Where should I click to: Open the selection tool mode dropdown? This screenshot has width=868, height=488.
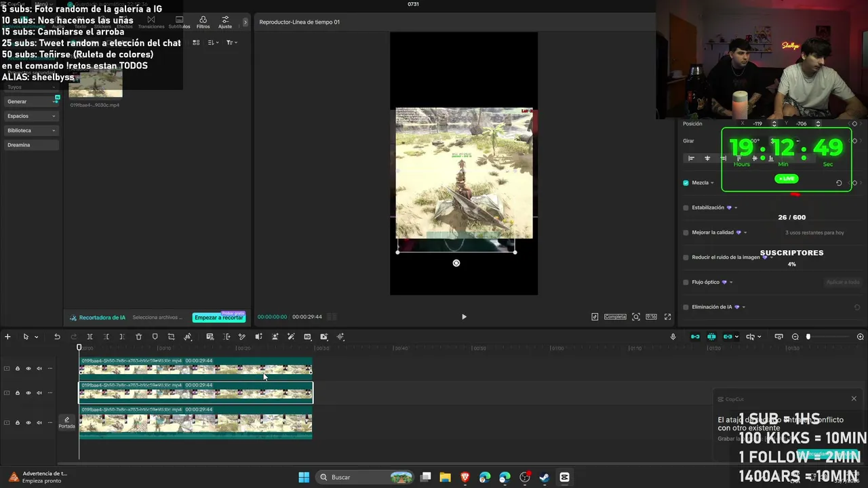[36, 337]
